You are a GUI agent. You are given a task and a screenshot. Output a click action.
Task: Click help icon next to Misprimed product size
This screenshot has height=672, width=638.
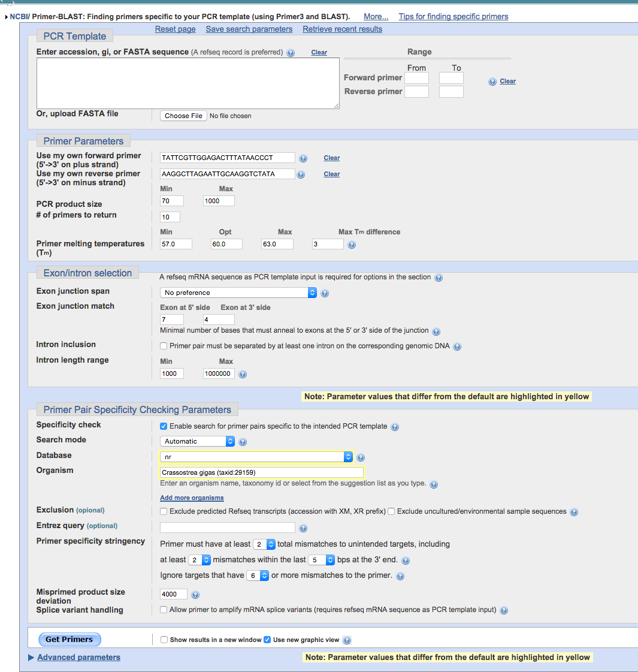coord(195,595)
